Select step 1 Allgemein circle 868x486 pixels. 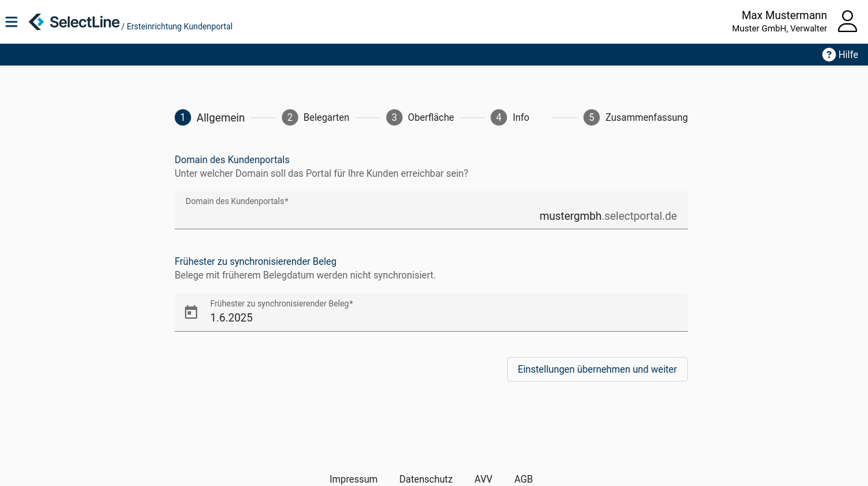coord(183,117)
